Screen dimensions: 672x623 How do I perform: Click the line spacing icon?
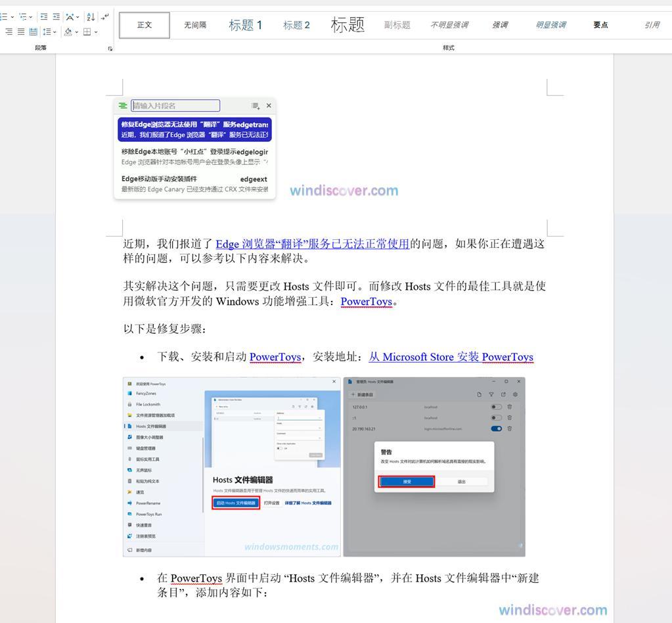[x=47, y=32]
